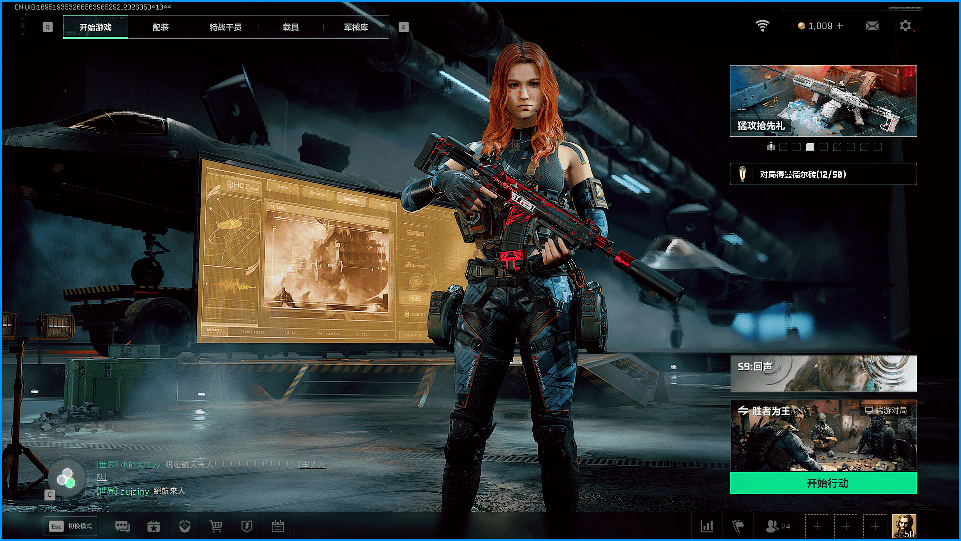Image resolution: width=961 pixels, height=541 pixels.
Task: Select the highlighted white carousel page indicator
Action: coord(810,147)
